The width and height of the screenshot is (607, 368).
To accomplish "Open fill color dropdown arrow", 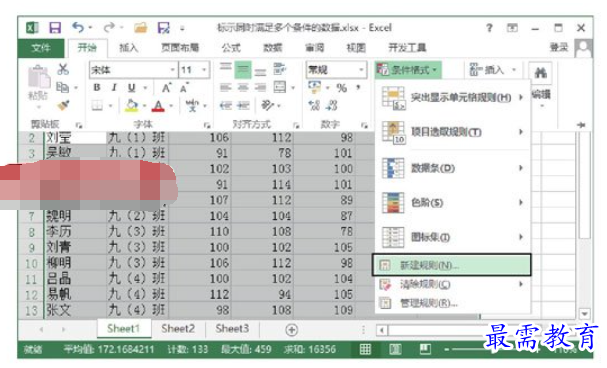I will coord(144,106).
